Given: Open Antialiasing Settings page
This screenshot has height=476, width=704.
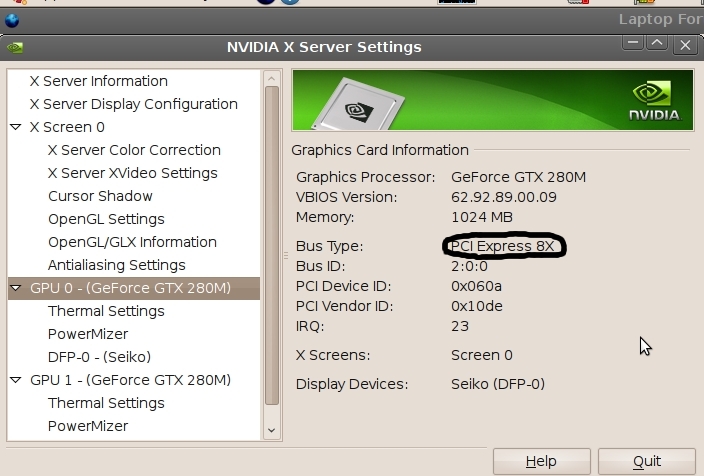Looking at the screenshot, I should pyautogui.click(x=117, y=265).
